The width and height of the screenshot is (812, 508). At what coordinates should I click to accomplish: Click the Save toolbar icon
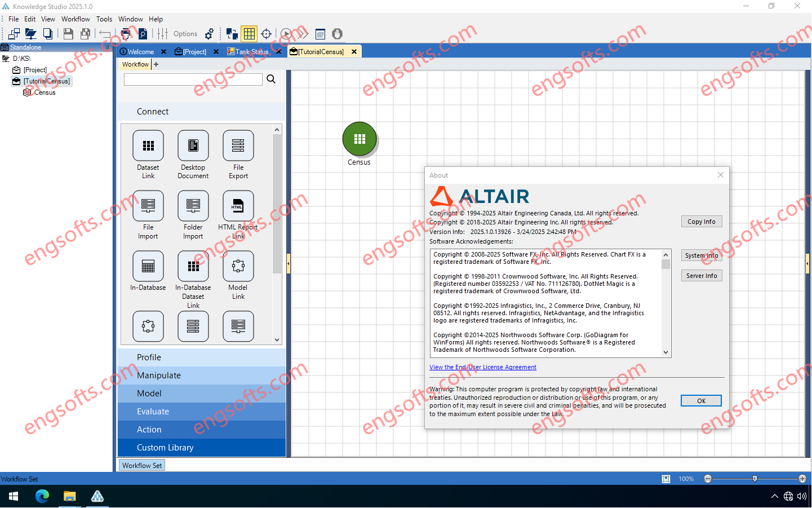pyautogui.click(x=68, y=34)
